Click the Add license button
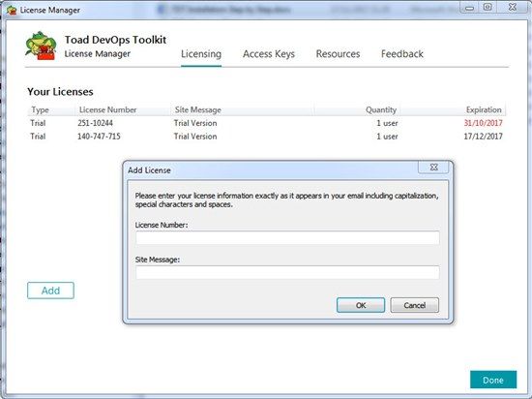The width and height of the screenshot is (532, 399). click(50, 291)
